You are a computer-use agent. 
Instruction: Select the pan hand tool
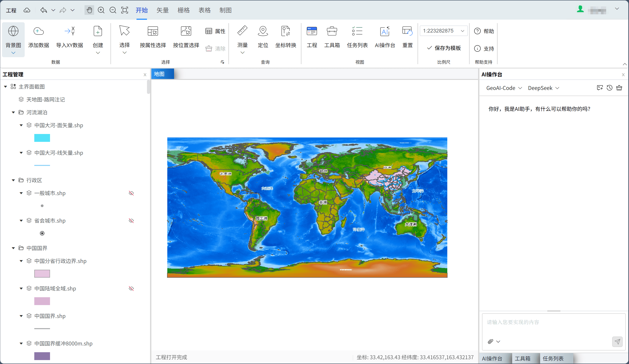(89, 10)
